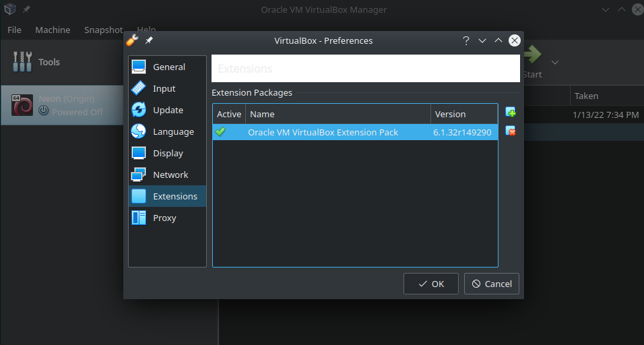
Task: Close the Preferences dialog
Action: point(514,40)
